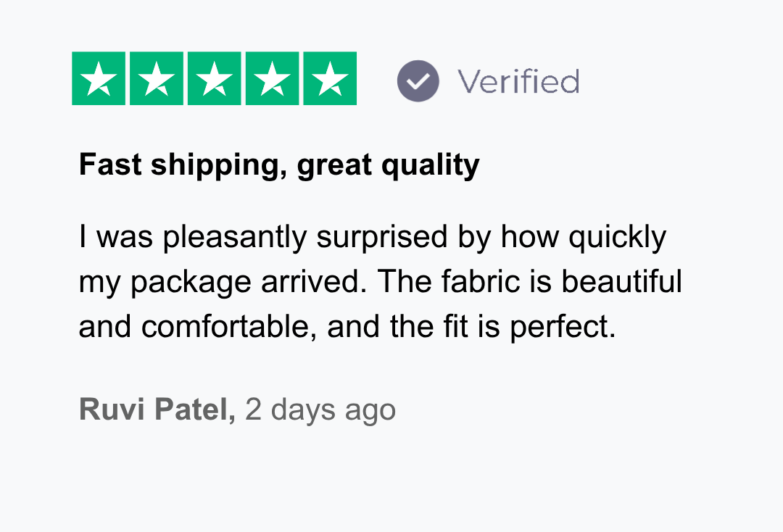Choose the fourth rating star
783x532 pixels.
click(x=273, y=79)
